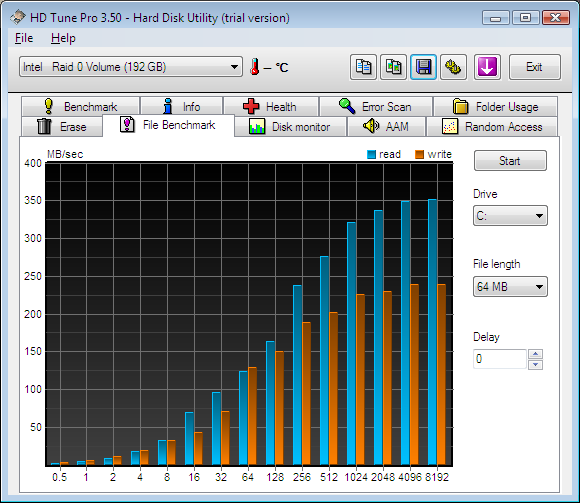The width and height of the screenshot is (580, 503).
Task: Click the copy screenshot to clipboard icon
Action: click(x=393, y=67)
